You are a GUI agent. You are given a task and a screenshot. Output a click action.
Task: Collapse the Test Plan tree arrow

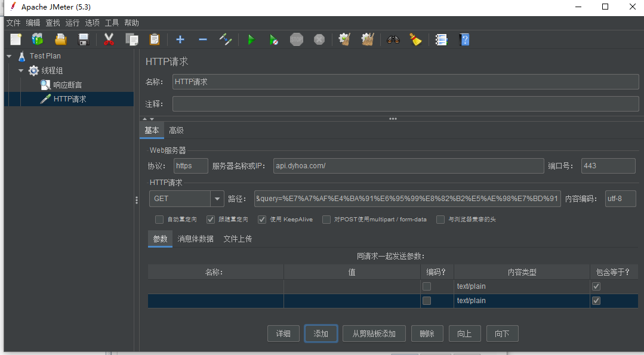[9, 56]
